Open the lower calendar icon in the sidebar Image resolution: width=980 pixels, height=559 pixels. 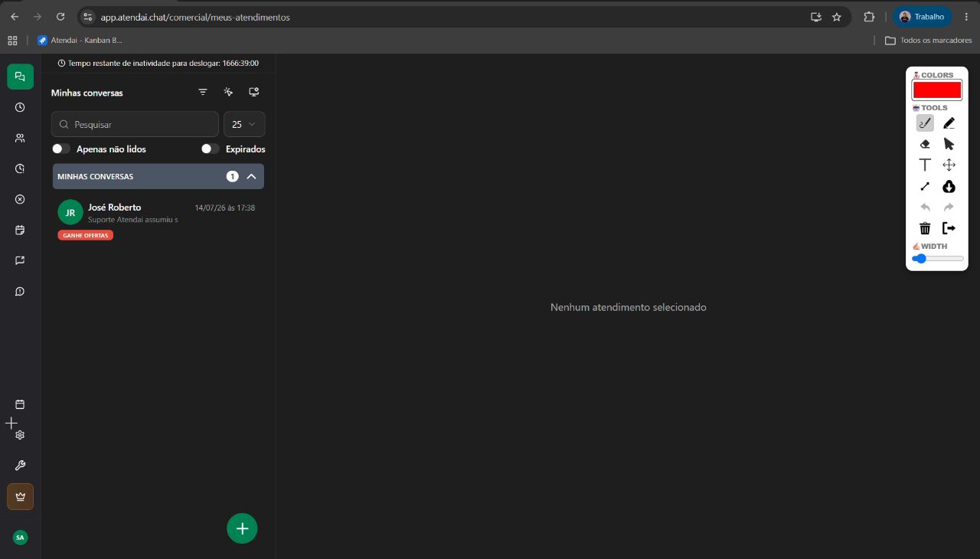(20, 404)
